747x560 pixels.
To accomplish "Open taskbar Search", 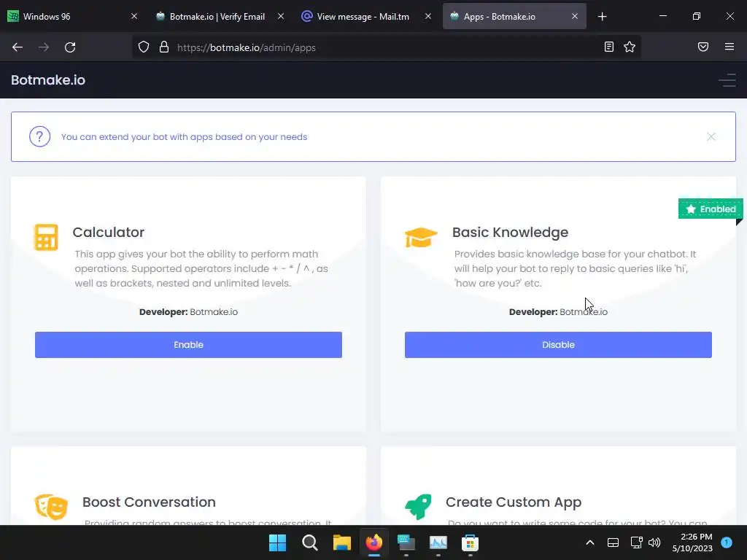I will coord(309,542).
